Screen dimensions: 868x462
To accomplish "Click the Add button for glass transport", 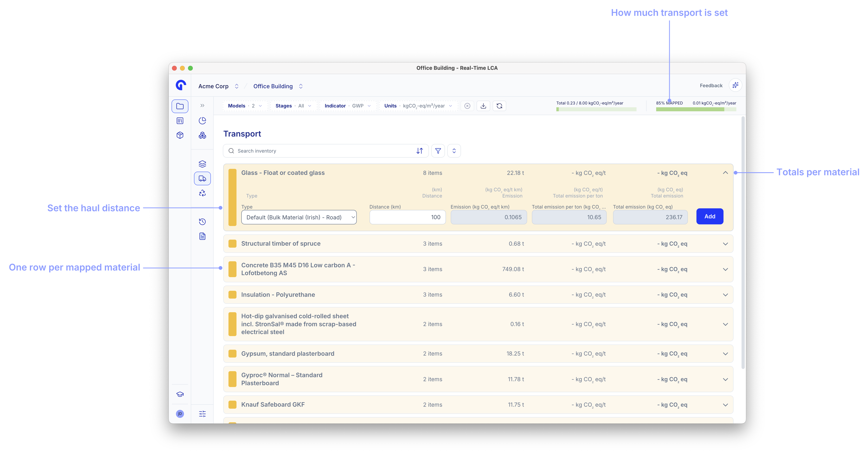I will point(710,216).
